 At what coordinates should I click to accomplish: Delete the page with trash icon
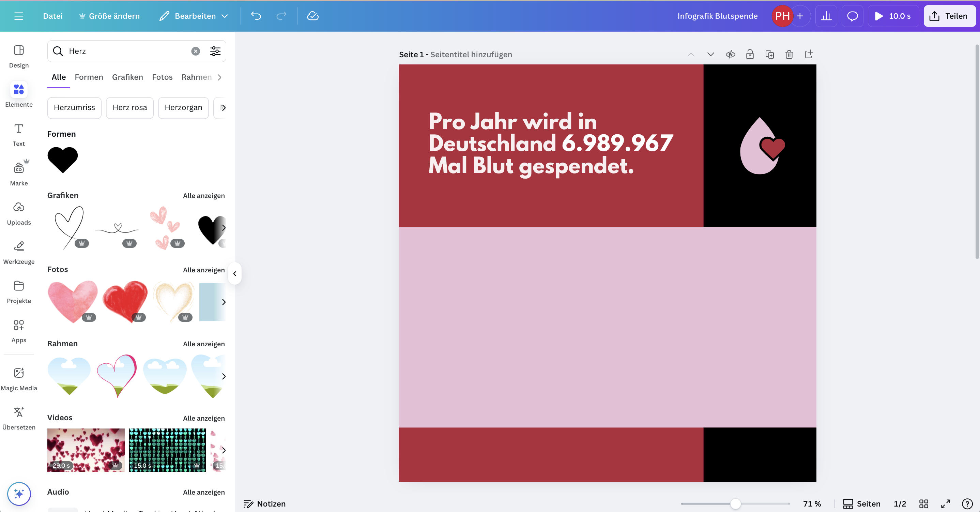coord(789,55)
